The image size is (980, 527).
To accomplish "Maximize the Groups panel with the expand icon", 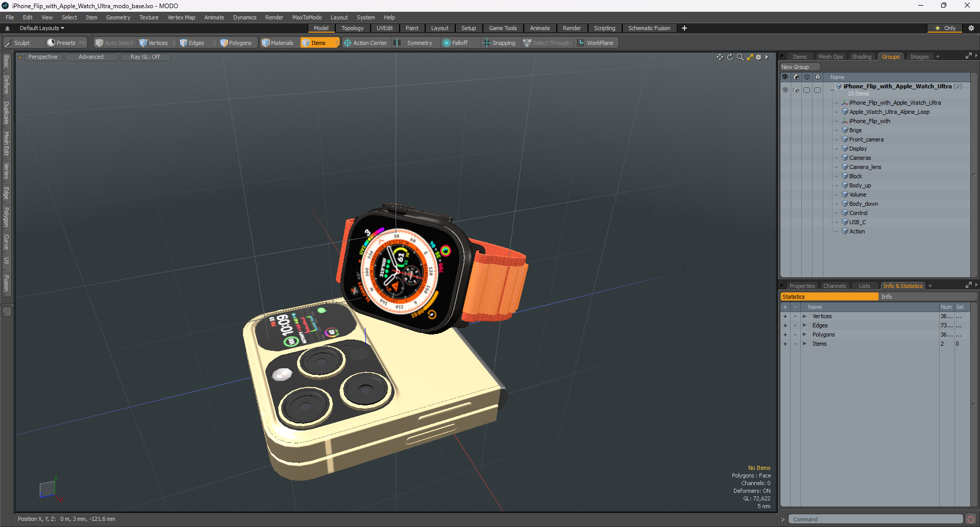I will click(968, 56).
